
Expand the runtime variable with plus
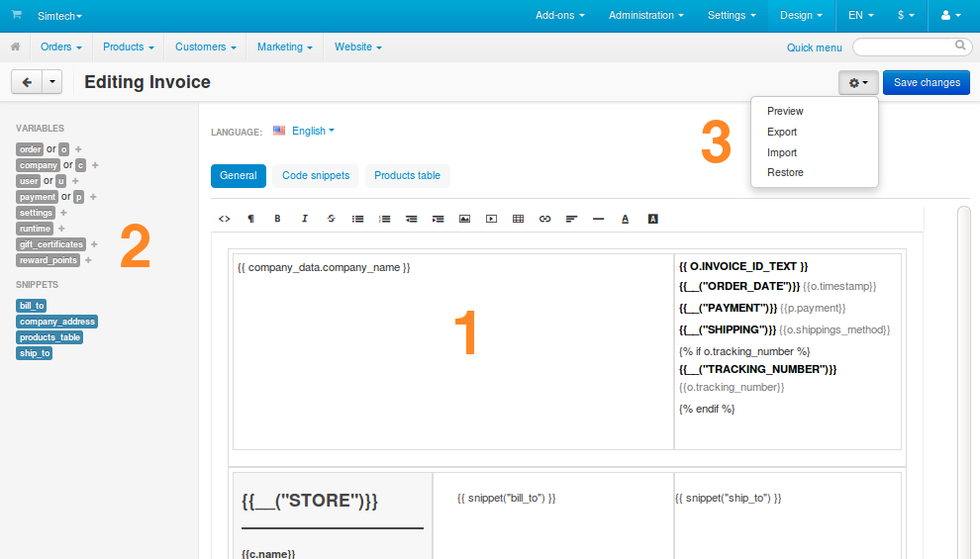point(61,229)
